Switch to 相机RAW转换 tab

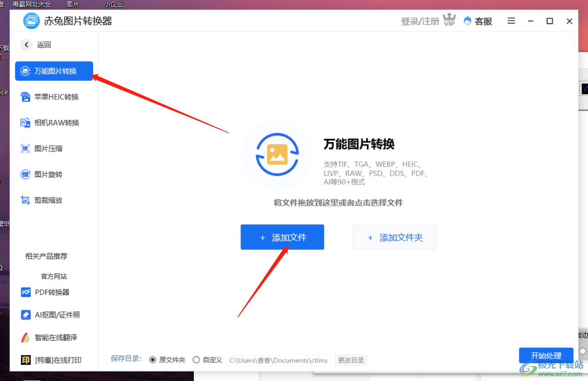57,123
